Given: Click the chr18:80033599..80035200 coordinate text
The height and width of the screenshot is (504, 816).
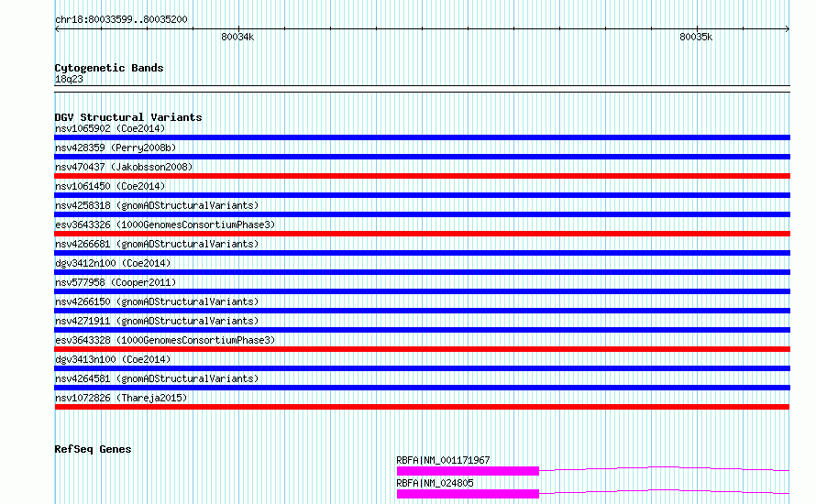Looking at the screenshot, I should 121,20.
